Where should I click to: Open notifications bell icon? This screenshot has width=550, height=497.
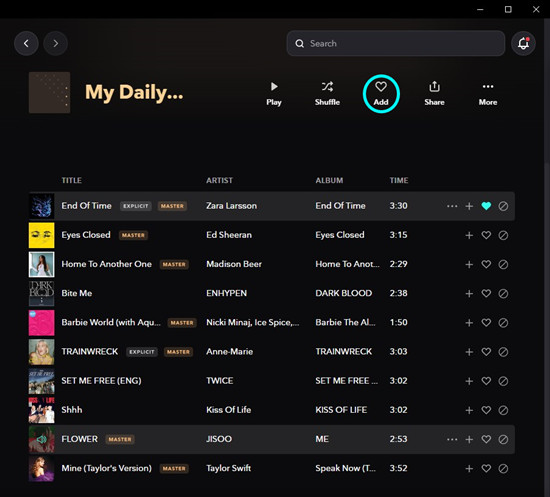click(x=523, y=43)
